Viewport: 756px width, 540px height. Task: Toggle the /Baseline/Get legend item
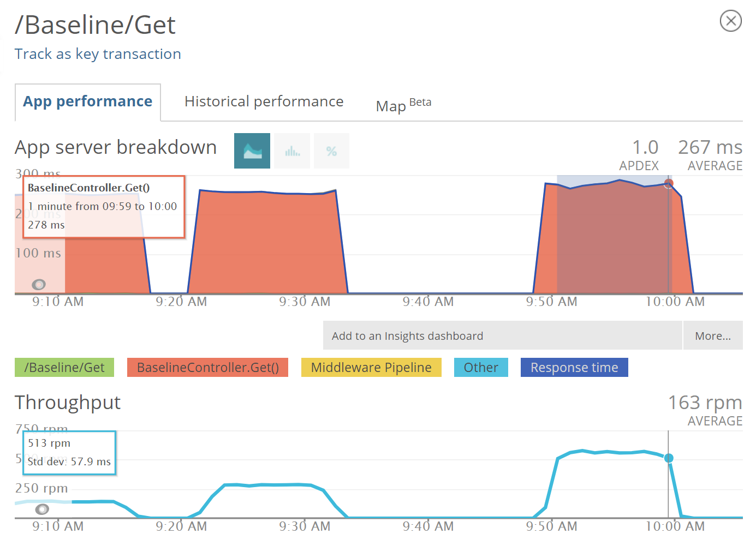tap(64, 368)
